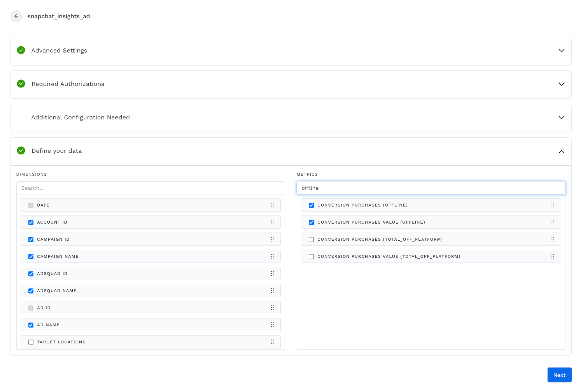Uncheck Conversion Purchases Value (Offline) metric
Image resolution: width=581 pixels, height=392 pixels.
pos(311,222)
